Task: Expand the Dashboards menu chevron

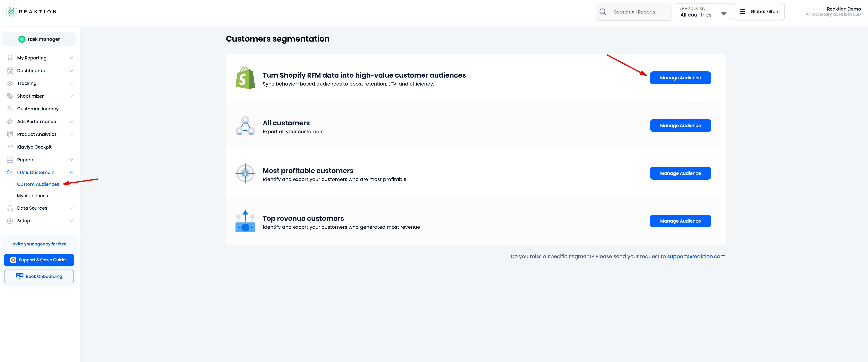Action: (71, 71)
